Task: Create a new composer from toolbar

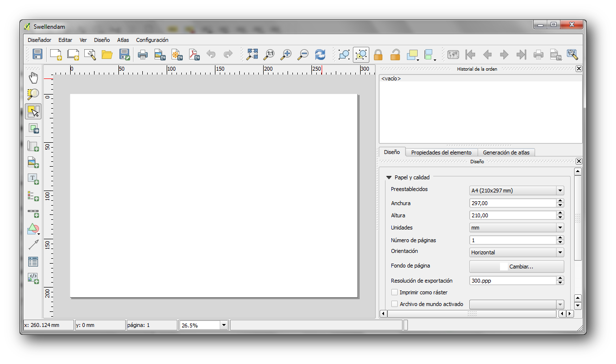Action: pyautogui.click(x=56, y=54)
